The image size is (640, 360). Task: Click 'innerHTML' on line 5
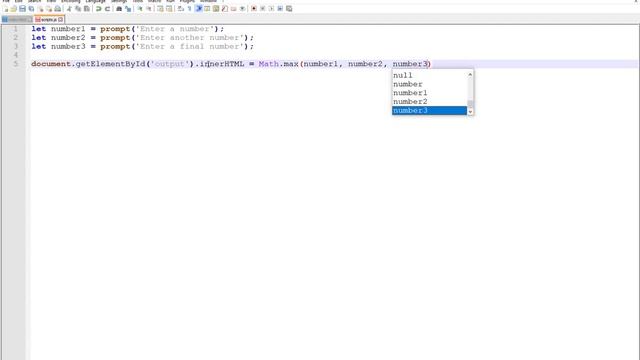point(222,64)
